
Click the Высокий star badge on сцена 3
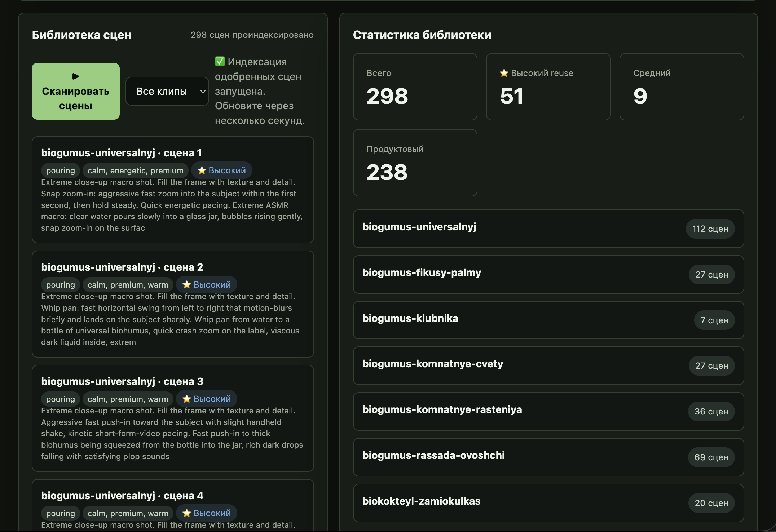coord(206,399)
